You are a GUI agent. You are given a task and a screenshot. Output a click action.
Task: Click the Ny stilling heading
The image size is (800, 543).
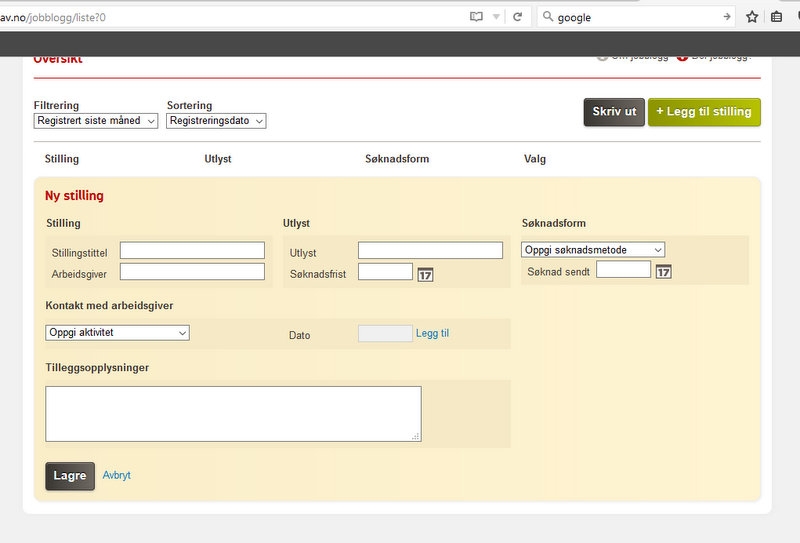(x=74, y=195)
